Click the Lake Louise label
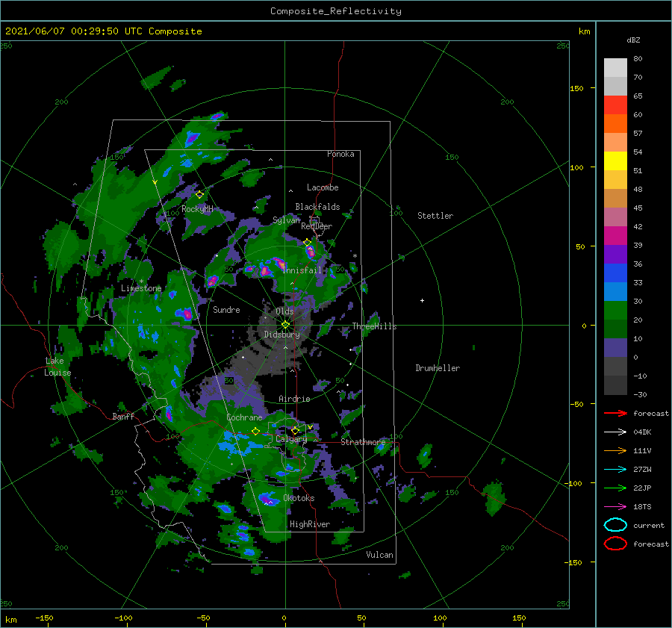This screenshot has height=628, width=672. [57, 367]
